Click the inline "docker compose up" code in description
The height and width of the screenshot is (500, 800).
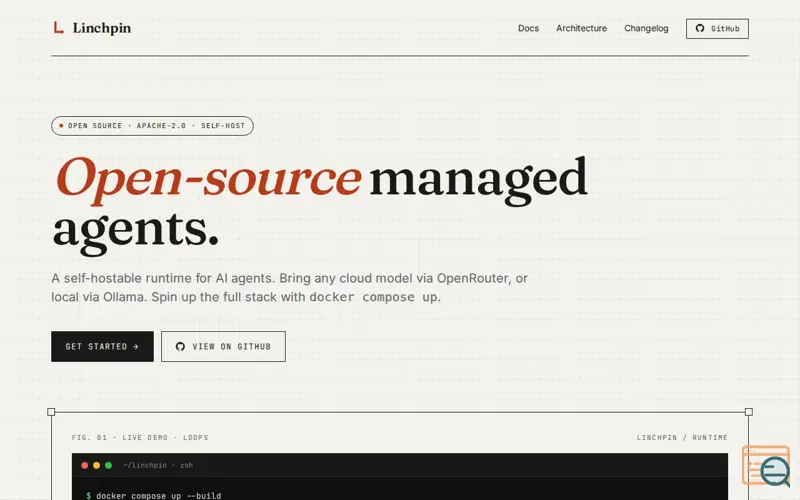coord(373,297)
